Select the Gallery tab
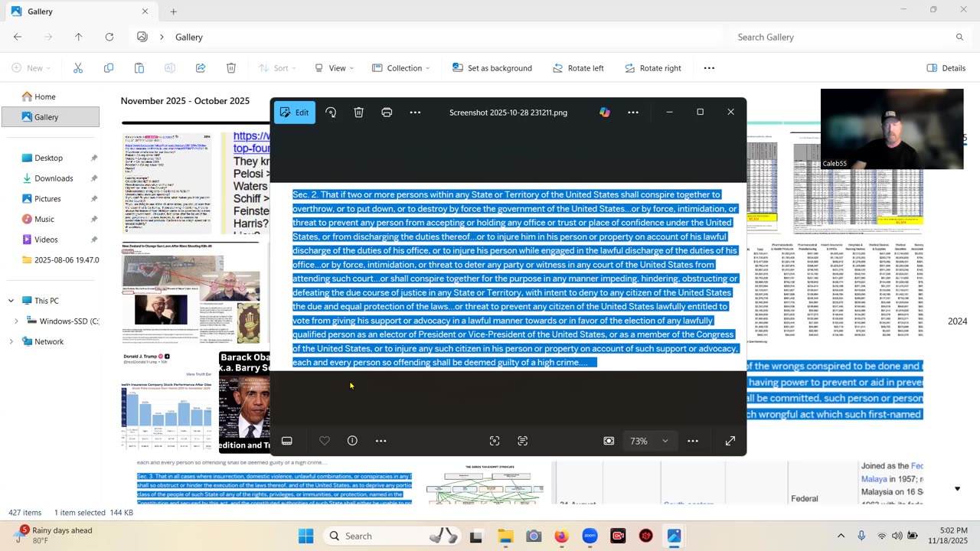The width and height of the screenshot is (980, 551). point(80,11)
